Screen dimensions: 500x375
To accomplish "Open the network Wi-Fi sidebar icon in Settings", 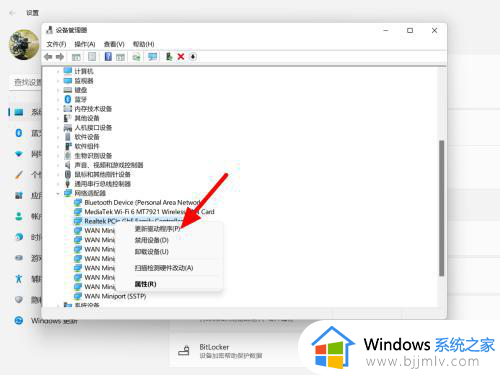I will coord(19,154).
